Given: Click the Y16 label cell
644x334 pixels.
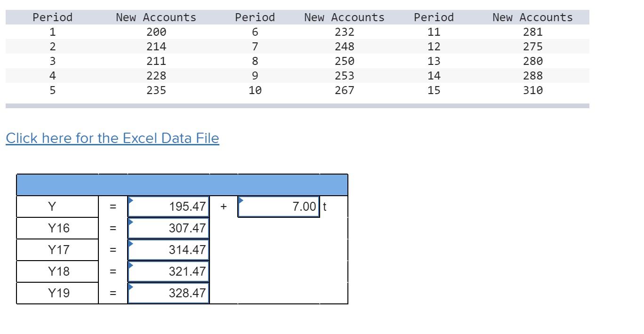Looking at the screenshot, I should click(57, 228).
